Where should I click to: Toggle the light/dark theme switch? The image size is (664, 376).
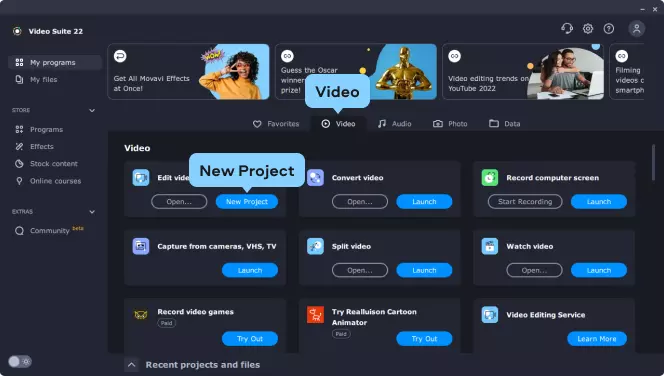[x=19, y=361]
